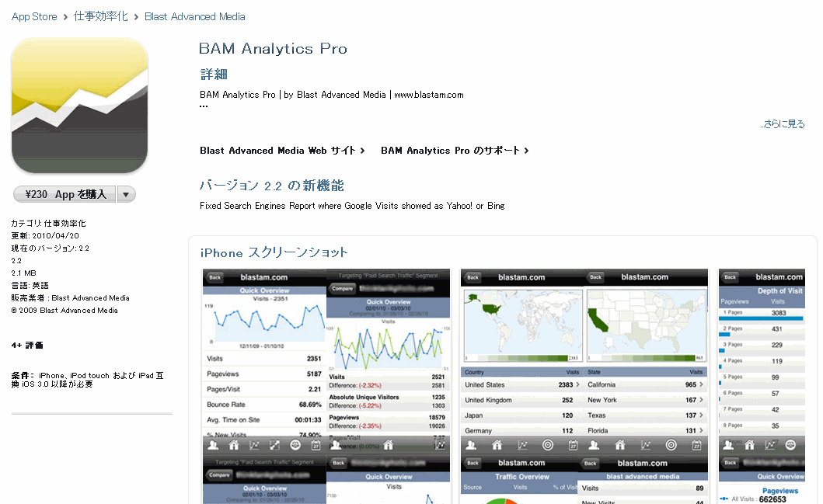Click the 販売業者 Blast Advanced Media text
Image resolution: width=823 pixels, height=504 pixels.
click(x=71, y=298)
